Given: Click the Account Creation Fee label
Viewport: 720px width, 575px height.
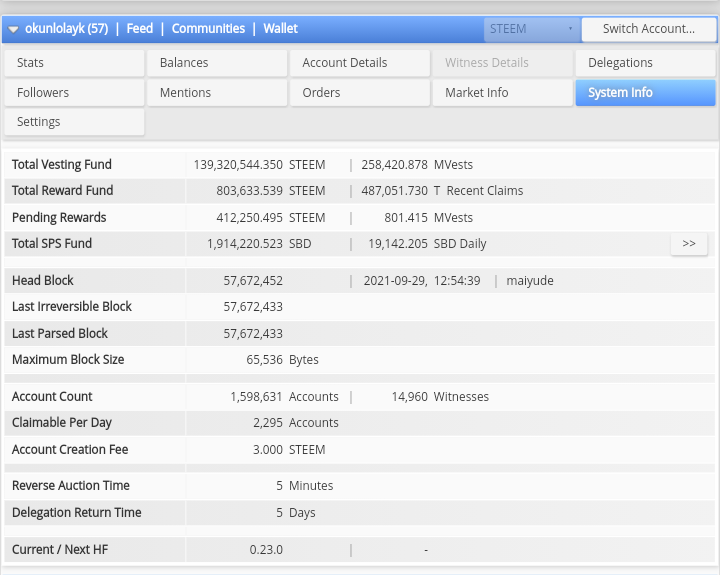Looking at the screenshot, I should click(70, 450).
